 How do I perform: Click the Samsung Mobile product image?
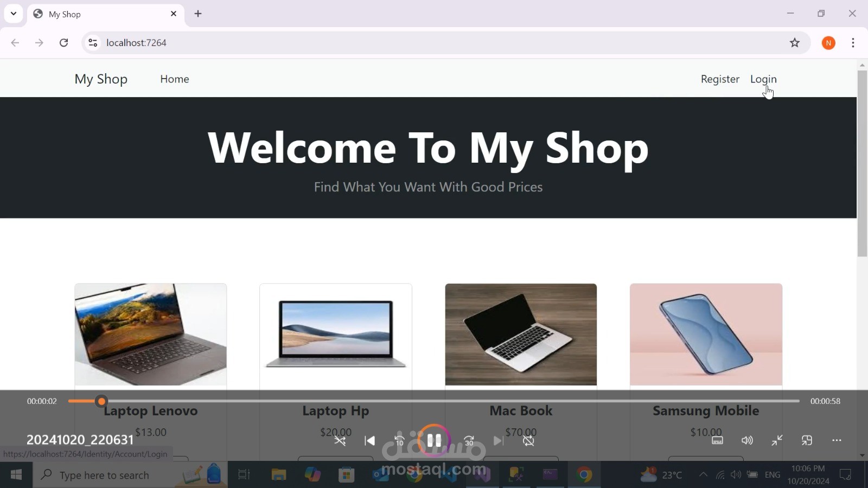pyautogui.click(x=706, y=335)
